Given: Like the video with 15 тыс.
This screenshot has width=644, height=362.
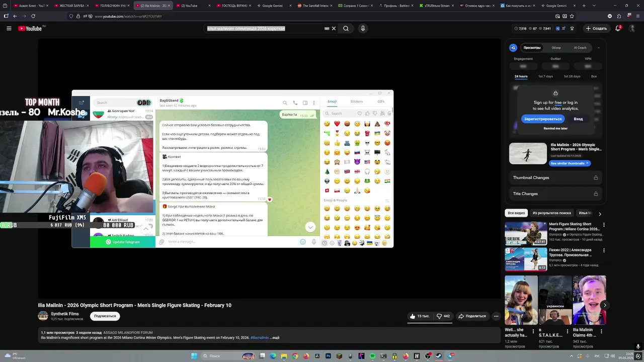Looking at the screenshot, I should [420, 316].
